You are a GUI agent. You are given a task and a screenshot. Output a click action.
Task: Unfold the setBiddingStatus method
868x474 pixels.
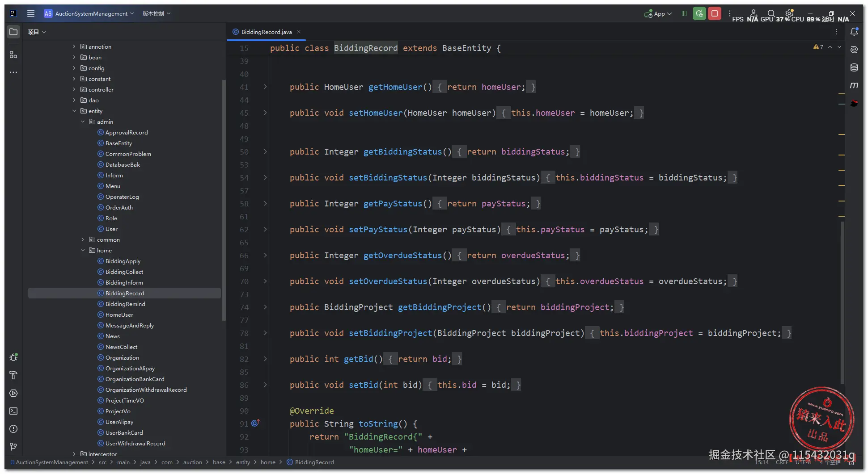[265, 177]
